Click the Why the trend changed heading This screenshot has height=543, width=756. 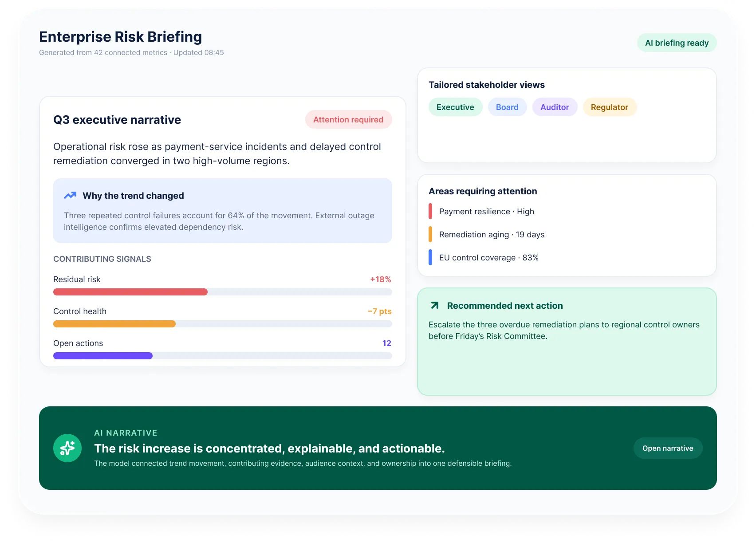[x=133, y=196]
